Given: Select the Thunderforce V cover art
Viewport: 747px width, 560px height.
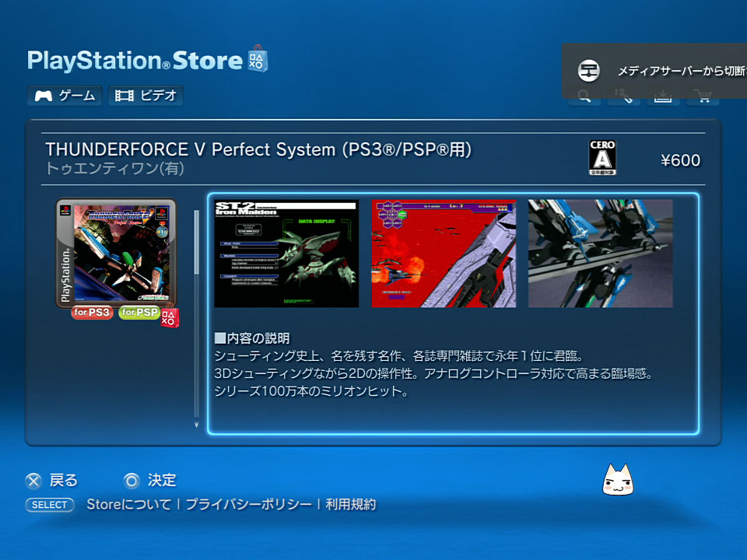Looking at the screenshot, I should (x=117, y=254).
